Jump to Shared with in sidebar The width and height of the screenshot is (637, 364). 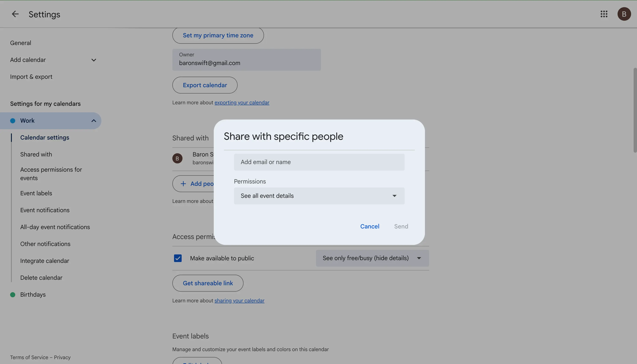pyautogui.click(x=36, y=155)
